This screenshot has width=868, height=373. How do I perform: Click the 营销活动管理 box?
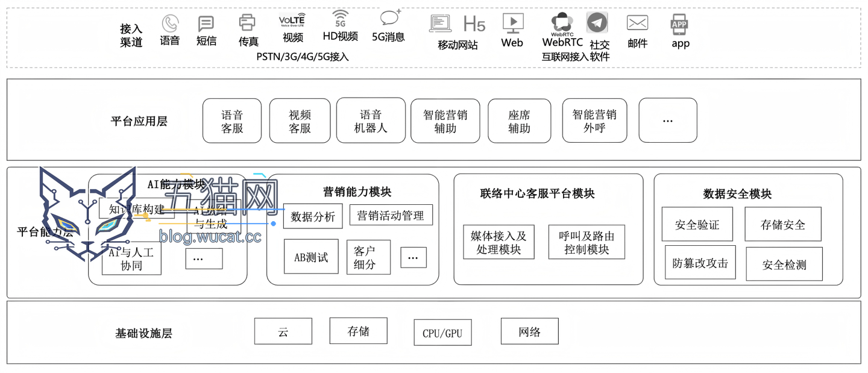tap(391, 215)
